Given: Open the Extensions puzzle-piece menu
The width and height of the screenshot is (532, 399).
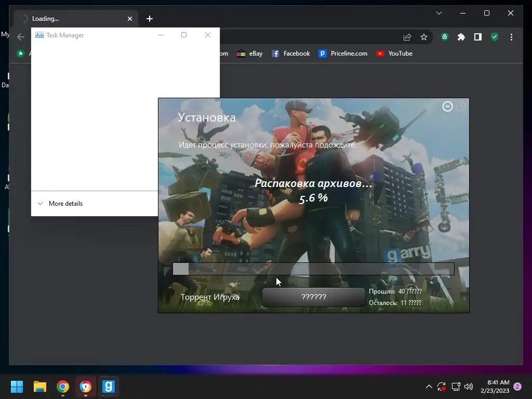Looking at the screenshot, I should click(461, 37).
